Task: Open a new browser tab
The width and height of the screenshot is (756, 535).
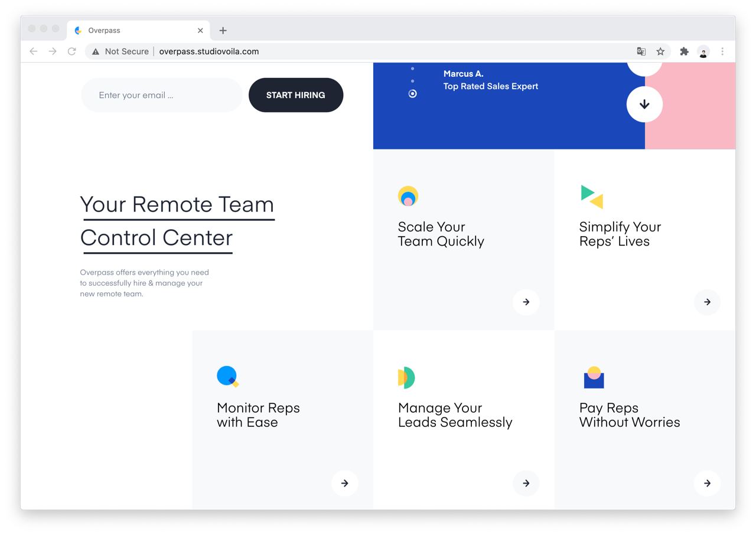Action: coord(223,31)
